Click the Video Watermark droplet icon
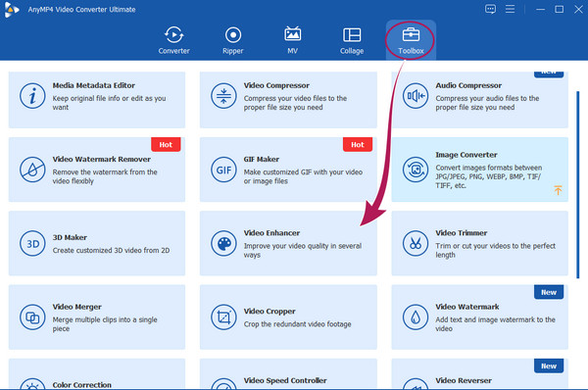This screenshot has height=390, width=588. (416, 317)
